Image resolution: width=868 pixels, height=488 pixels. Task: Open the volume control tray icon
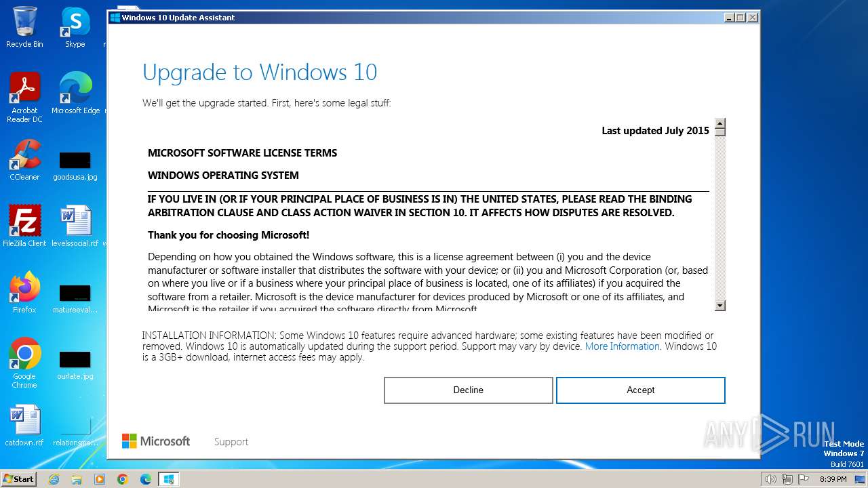[770, 479]
